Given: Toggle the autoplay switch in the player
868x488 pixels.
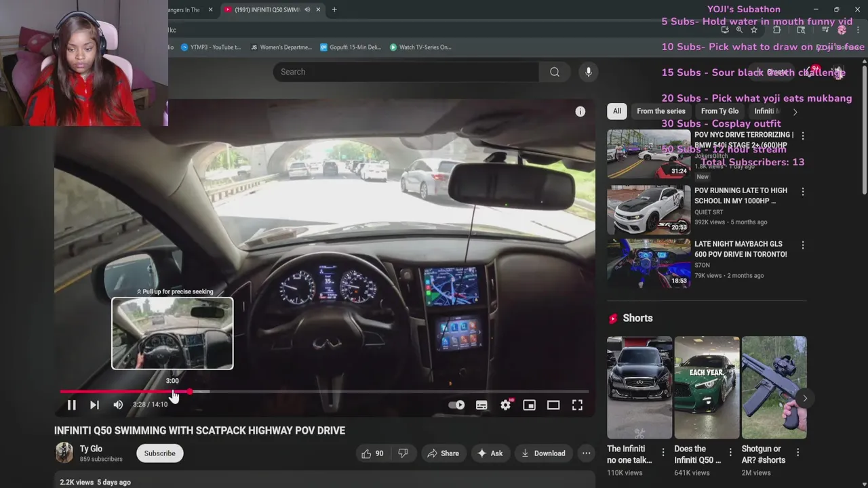Looking at the screenshot, I should 456,405.
